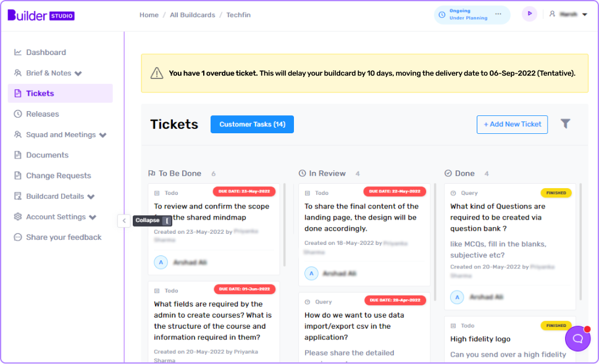Collapse the sidebar with arrow toggle
599x364 pixels.
124,220
